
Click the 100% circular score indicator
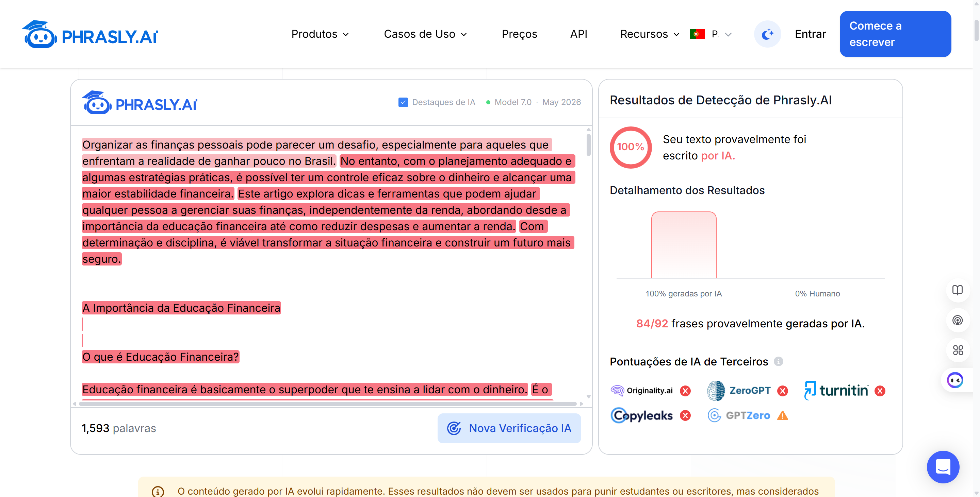[631, 147]
